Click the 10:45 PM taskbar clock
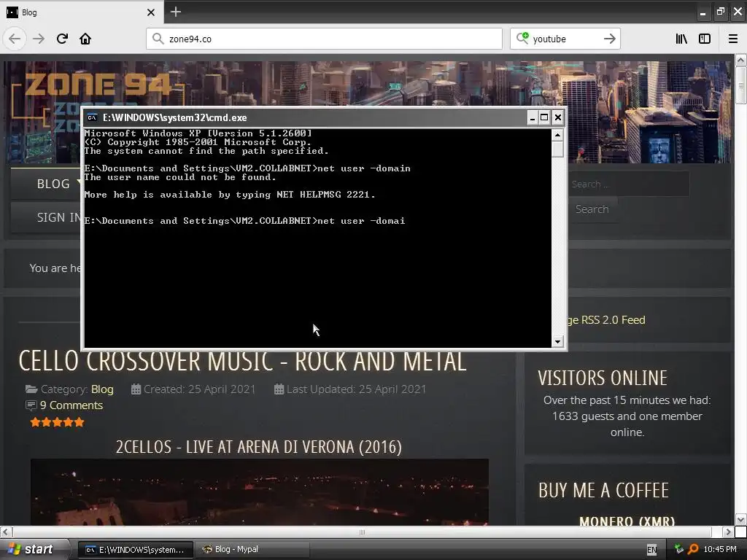Image resolution: width=747 pixels, height=560 pixels. tap(720, 550)
